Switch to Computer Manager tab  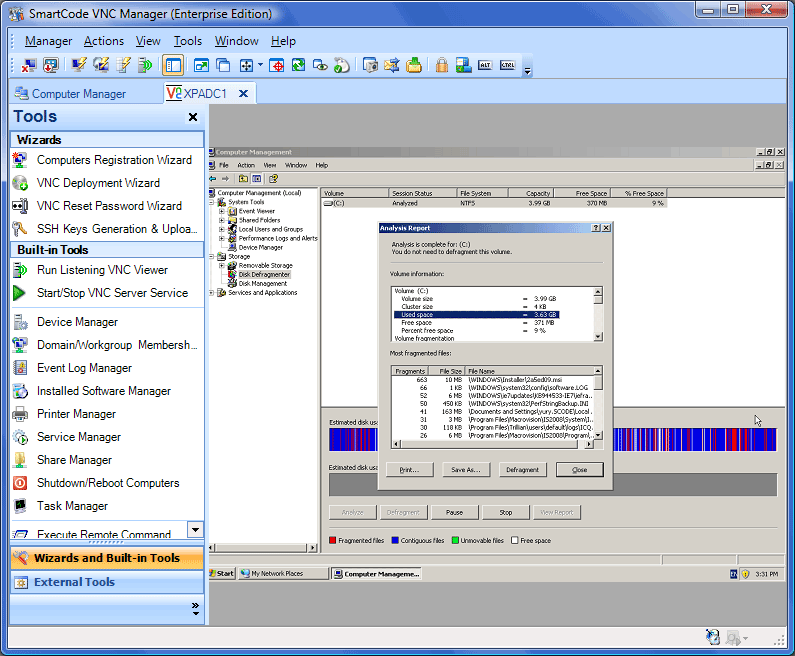point(70,94)
